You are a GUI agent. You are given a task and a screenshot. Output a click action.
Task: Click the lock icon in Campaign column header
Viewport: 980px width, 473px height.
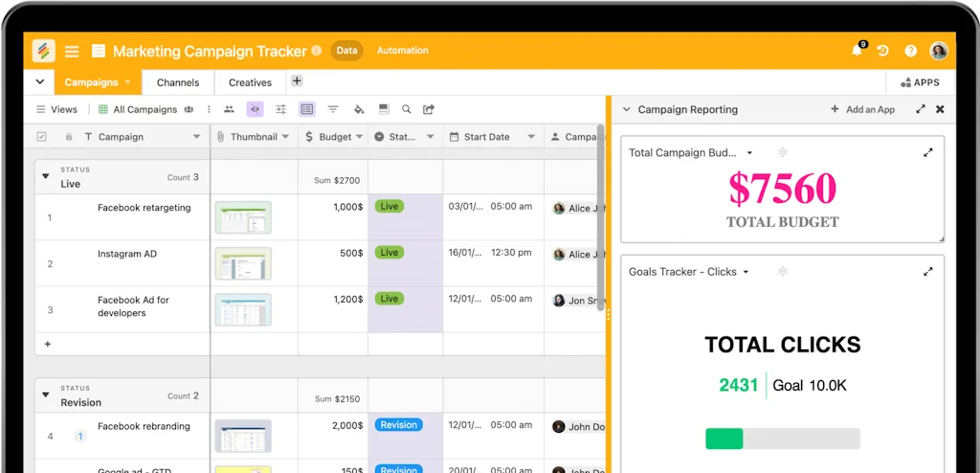[69, 137]
